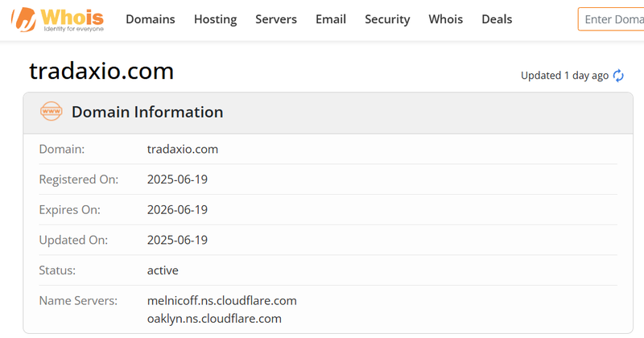Select name server melnicoff.ns.cloudflare.com

tap(222, 301)
